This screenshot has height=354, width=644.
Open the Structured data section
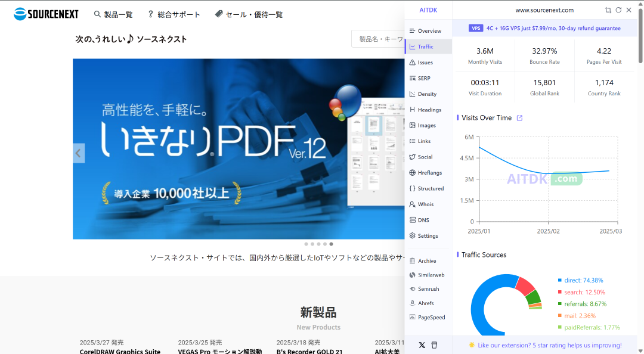pyautogui.click(x=428, y=188)
